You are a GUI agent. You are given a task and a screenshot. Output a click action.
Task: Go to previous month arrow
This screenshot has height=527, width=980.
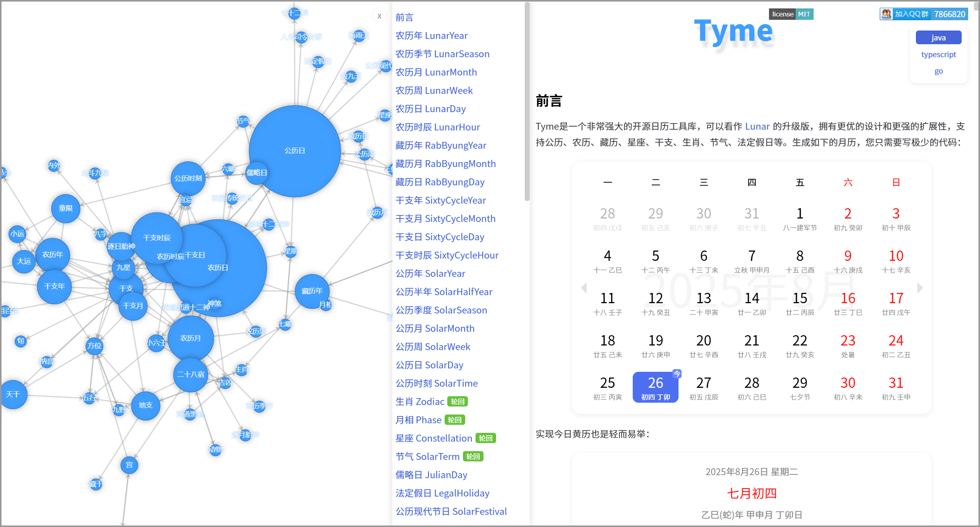coord(583,288)
